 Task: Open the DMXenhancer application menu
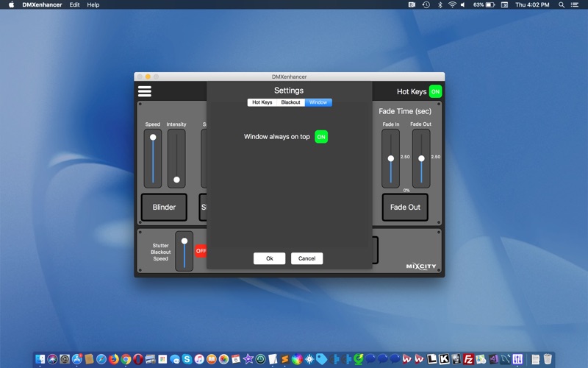coord(42,4)
